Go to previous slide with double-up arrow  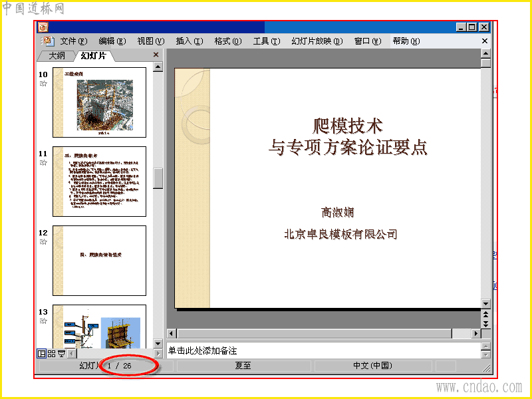[486, 315]
